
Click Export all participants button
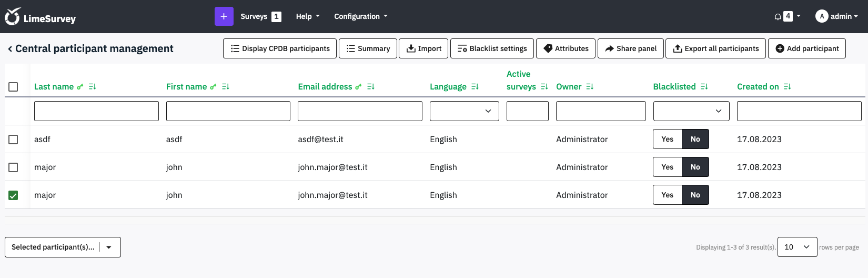[715, 48]
